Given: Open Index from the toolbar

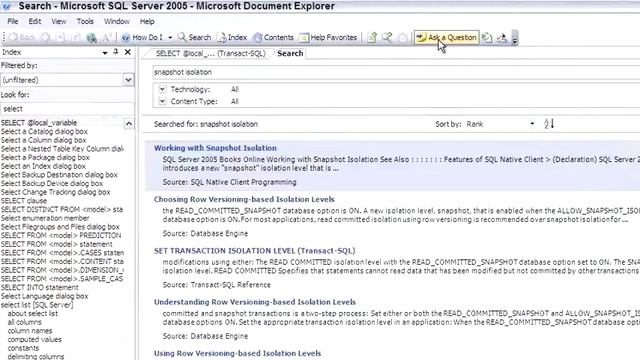Looking at the screenshot, I should pyautogui.click(x=232, y=38).
